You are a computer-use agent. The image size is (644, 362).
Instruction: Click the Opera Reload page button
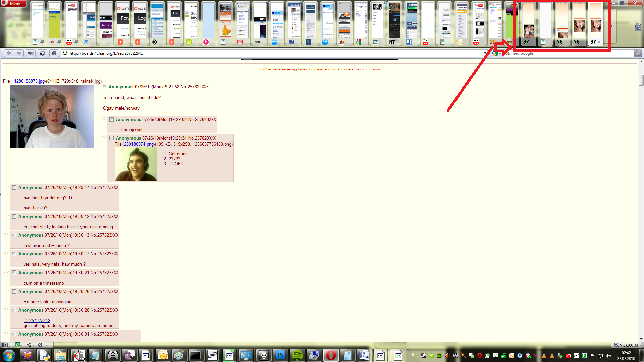point(42,53)
